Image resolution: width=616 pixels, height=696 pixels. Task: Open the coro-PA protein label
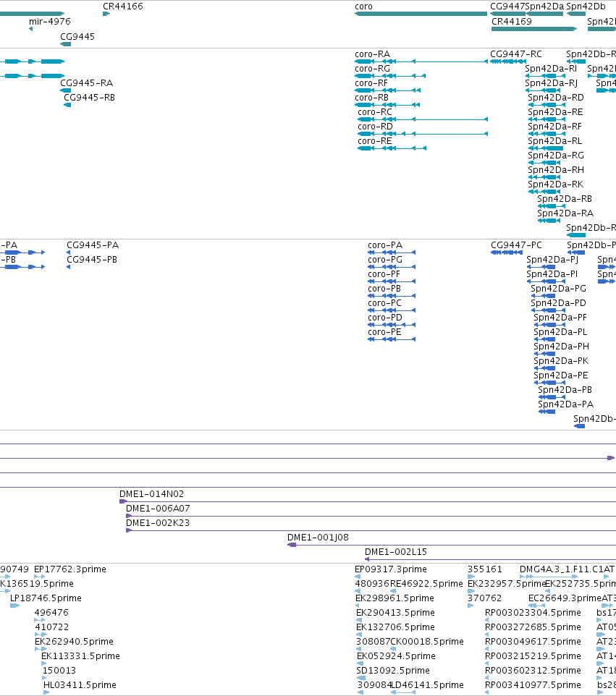(x=385, y=245)
